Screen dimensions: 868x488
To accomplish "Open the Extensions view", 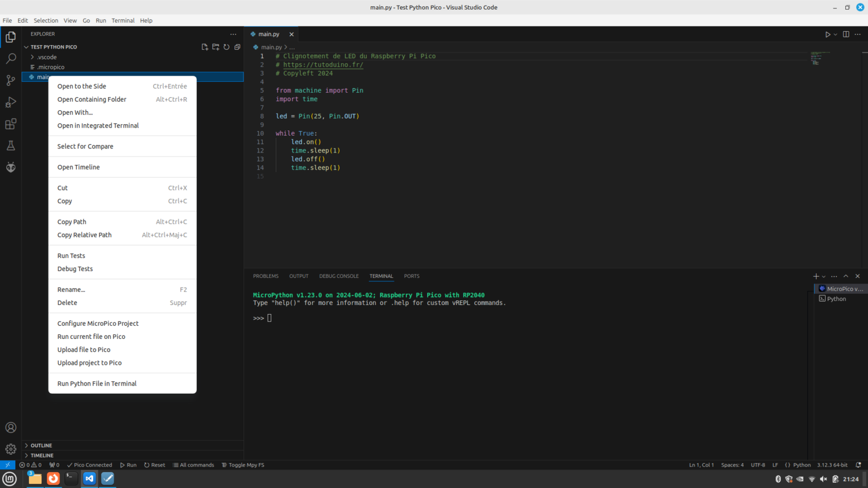I will (10, 124).
